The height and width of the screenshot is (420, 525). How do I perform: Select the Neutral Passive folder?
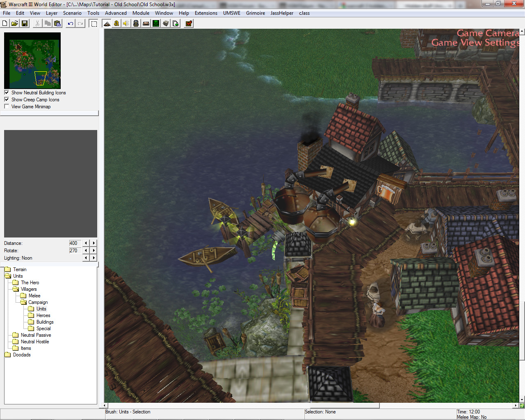point(36,335)
